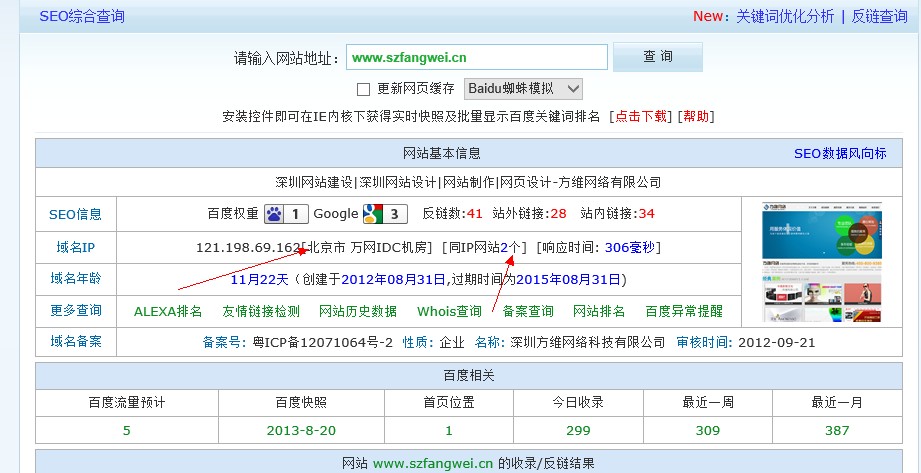Open the 网站历史数据 link
The width and height of the screenshot is (921, 473).
click(357, 311)
